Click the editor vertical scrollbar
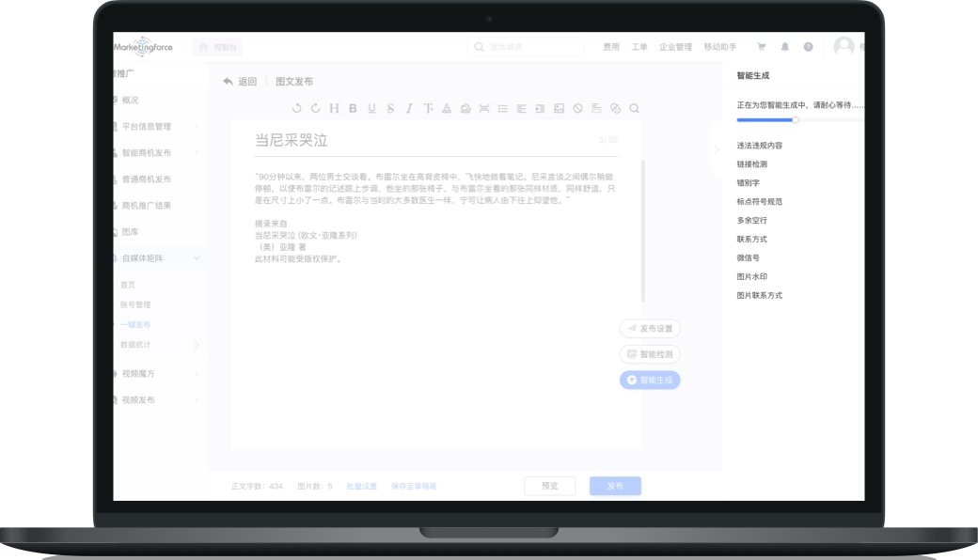Viewport: 978px width, 560px height. pyautogui.click(x=643, y=231)
